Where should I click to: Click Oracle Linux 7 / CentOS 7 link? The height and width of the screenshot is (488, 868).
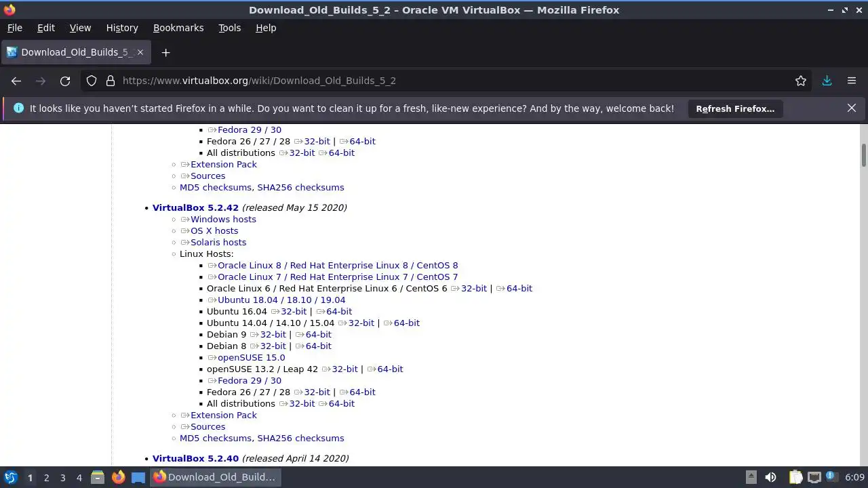tap(333, 277)
